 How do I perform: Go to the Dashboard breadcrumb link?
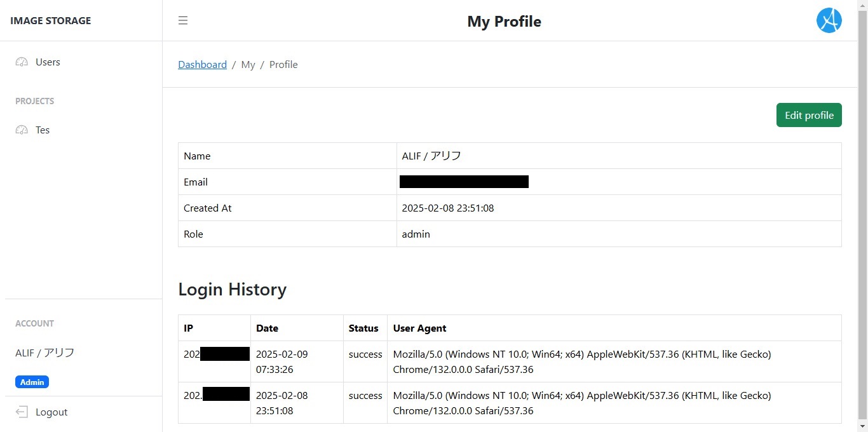202,65
